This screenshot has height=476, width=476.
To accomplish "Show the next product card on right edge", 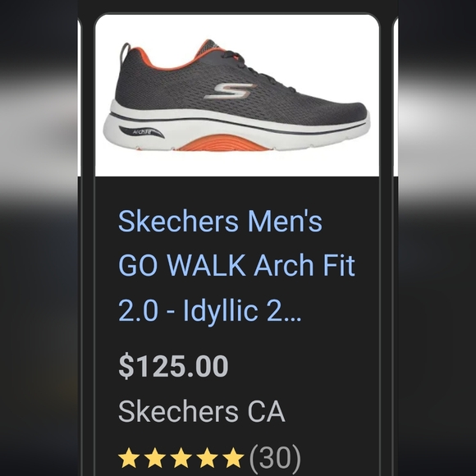I will tap(396, 97).
